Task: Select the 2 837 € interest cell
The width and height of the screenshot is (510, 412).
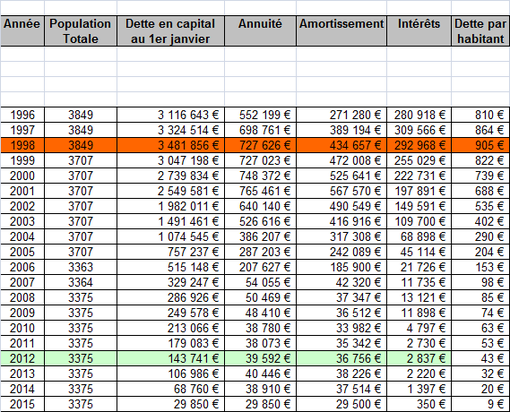Action: (x=419, y=358)
